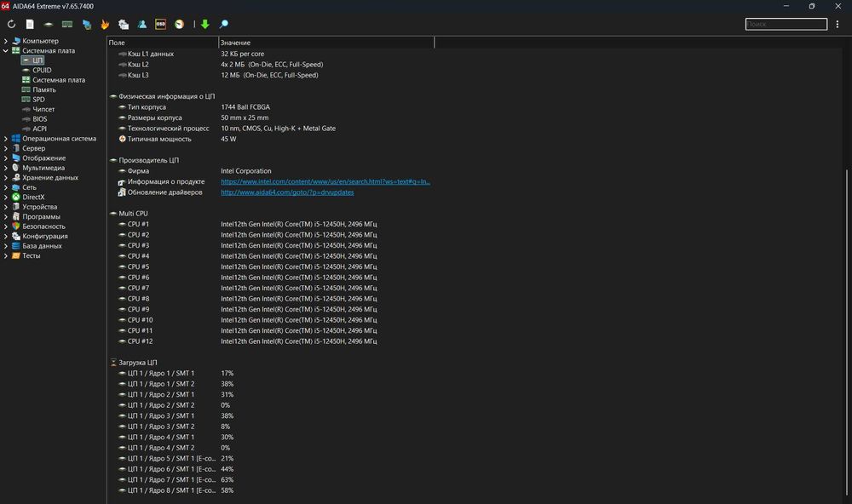Open the Intel product information link

coord(325,182)
